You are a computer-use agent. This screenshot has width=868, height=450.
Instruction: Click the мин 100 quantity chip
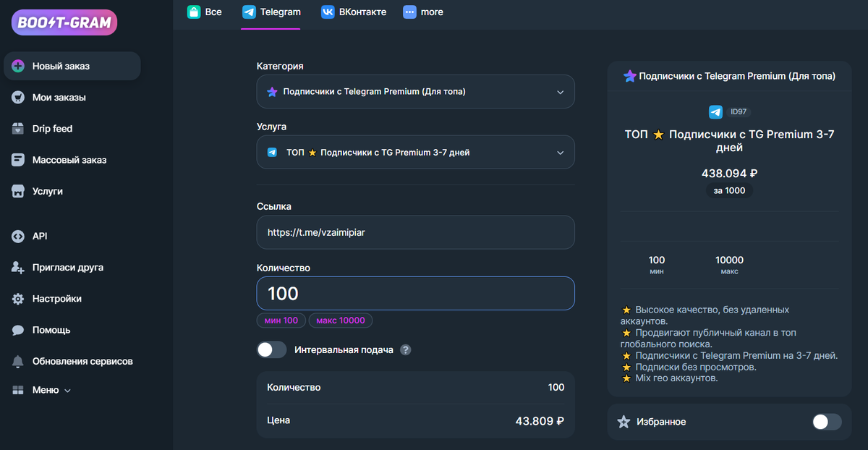point(281,320)
